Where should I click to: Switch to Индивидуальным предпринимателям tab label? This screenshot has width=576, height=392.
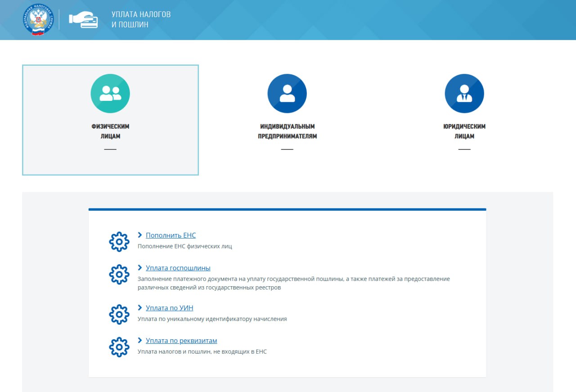click(x=287, y=131)
